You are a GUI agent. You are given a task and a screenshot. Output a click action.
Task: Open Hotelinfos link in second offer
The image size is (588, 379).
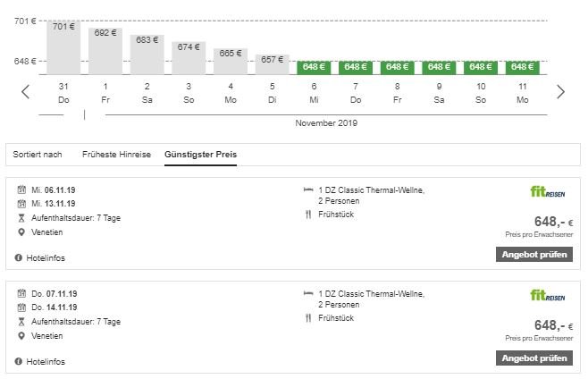pos(46,362)
